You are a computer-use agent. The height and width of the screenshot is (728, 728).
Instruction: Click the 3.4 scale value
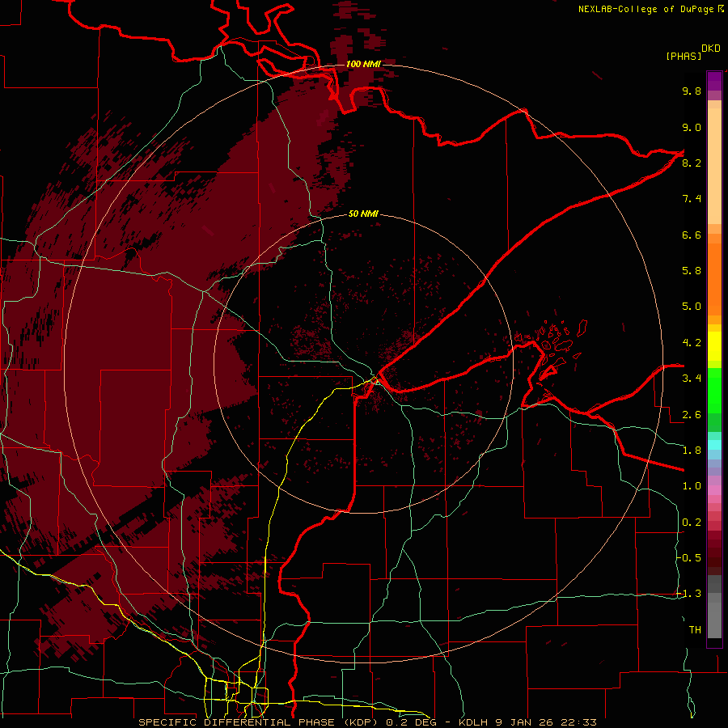point(692,379)
